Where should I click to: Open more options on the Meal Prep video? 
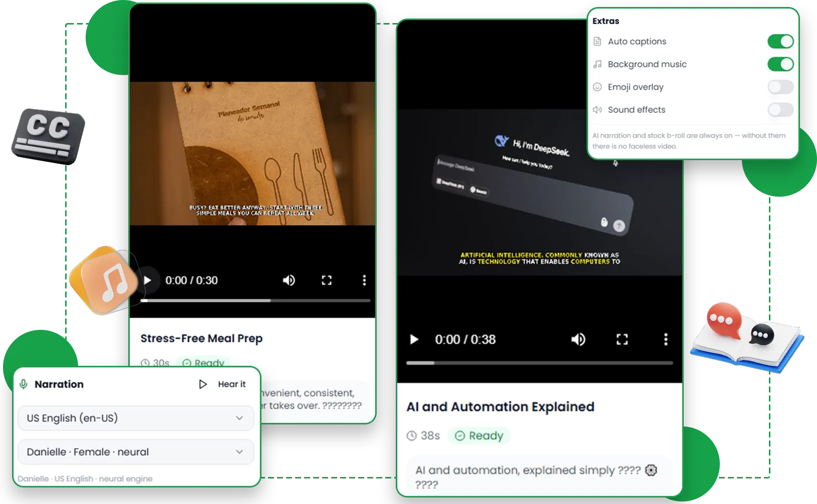coord(364,280)
